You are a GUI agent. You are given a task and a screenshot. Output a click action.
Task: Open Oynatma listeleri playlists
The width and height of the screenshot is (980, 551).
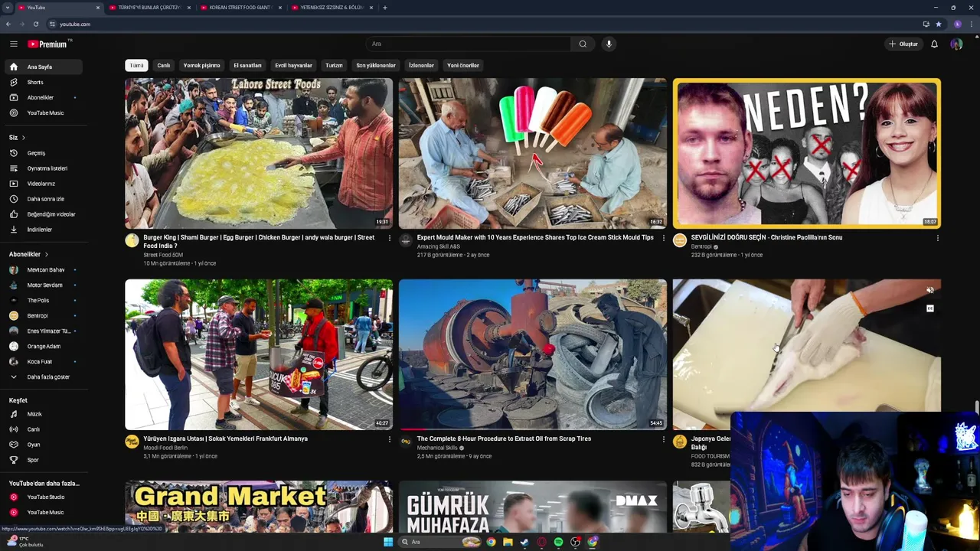point(42,168)
